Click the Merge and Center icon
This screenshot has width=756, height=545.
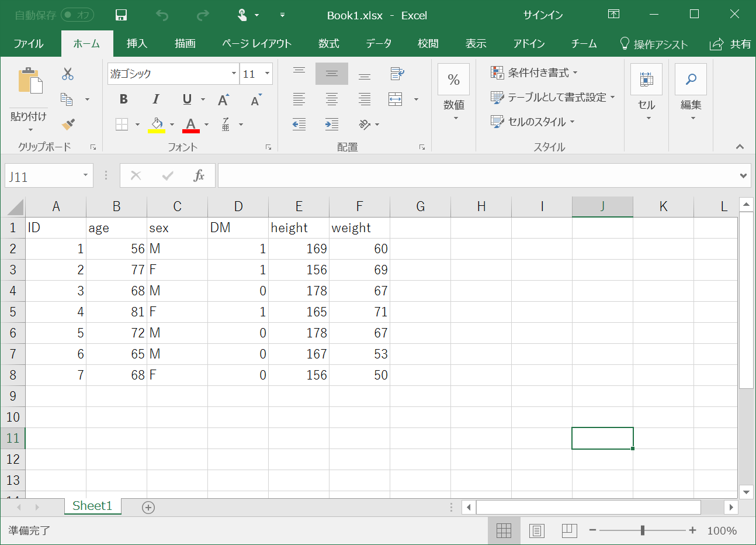396,99
